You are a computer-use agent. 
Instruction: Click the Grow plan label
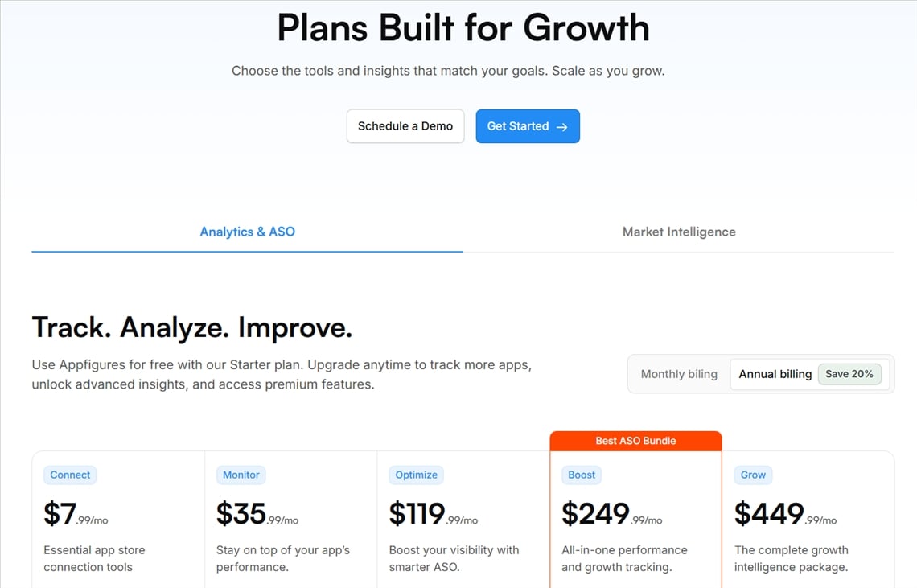pos(753,475)
